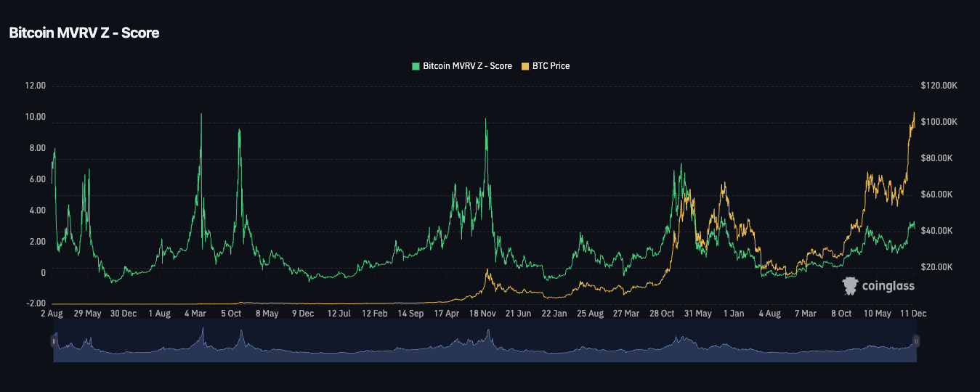The height and width of the screenshot is (392, 980).
Task: Click the '25 Aug' date label
Action: (591, 314)
